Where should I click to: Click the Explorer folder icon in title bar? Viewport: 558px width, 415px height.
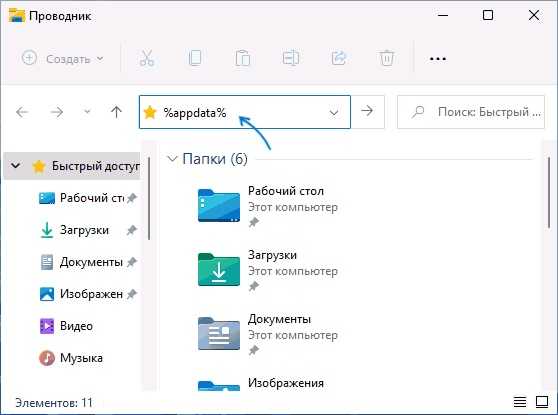17,16
